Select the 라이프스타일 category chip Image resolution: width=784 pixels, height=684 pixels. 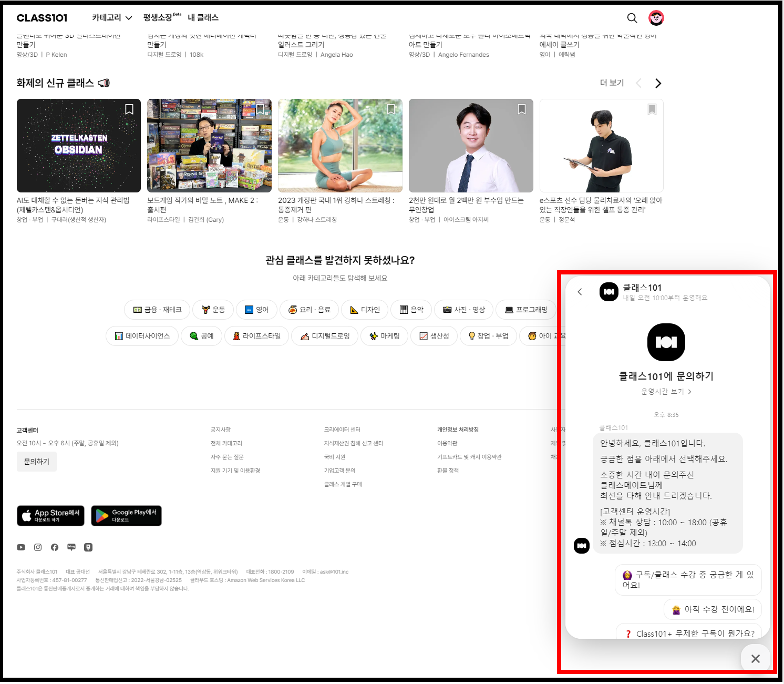coord(256,336)
